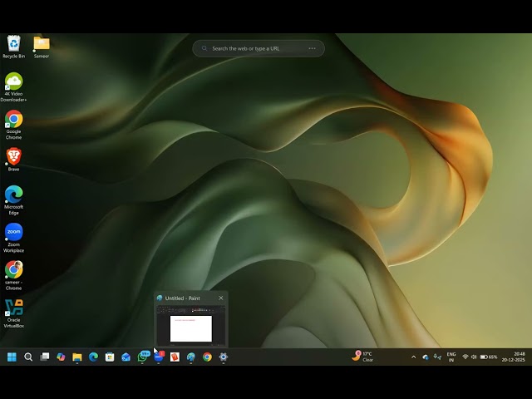The height and width of the screenshot is (399, 532).
Task: Open the Recycle Bin desktop icon
Action: pos(13,43)
